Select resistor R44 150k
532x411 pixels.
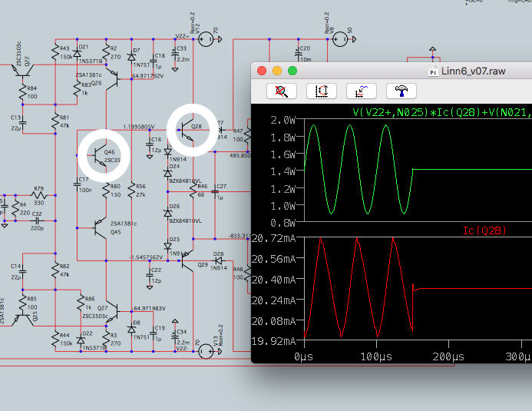(55, 339)
